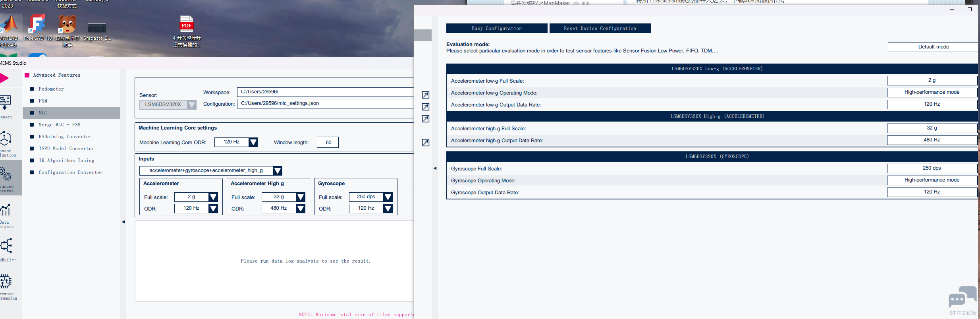Screen dimensions: 980x319
Task: Click the Window length input field
Action: (x=328, y=142)
